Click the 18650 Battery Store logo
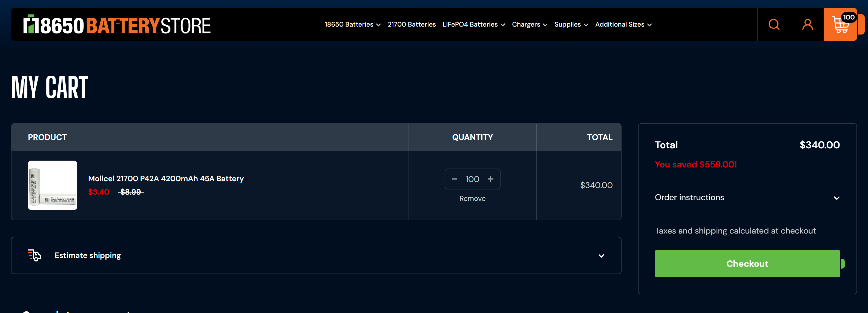Image resolution: width=868 pixels, height=313 pixels. click(x=117, y=25)
